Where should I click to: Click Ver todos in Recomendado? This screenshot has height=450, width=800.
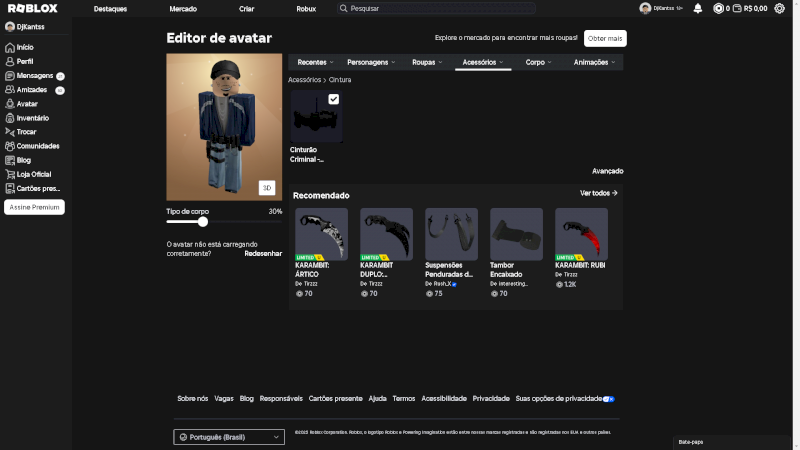click(598, 193)
